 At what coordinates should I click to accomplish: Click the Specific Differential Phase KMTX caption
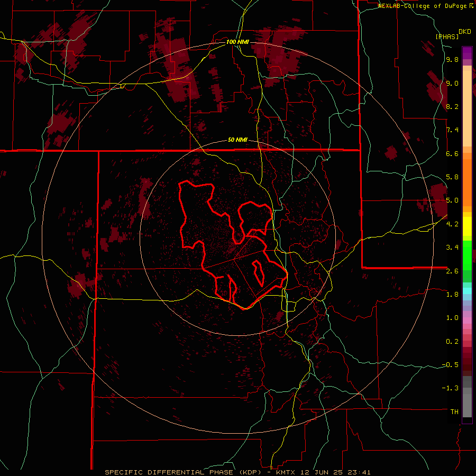(x=237, y=472)
